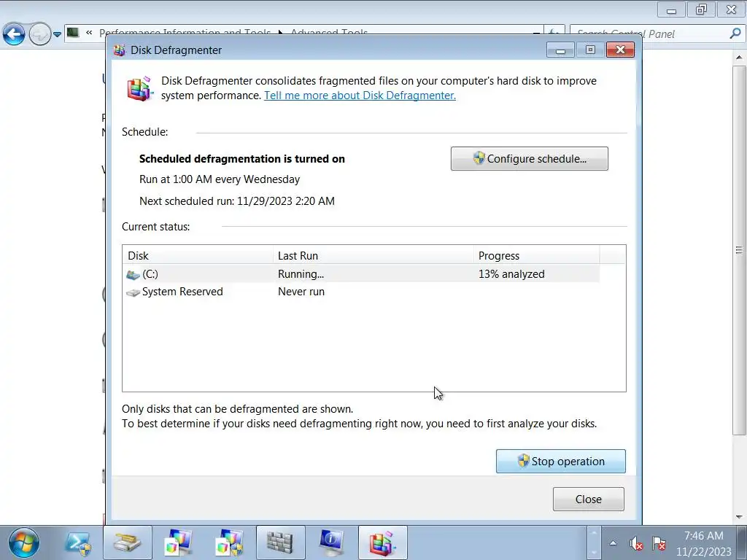The height and width of the screenshot is (560, 747).
Task: Minimize the Control Panel window
Action: click(x=671, y=9)
